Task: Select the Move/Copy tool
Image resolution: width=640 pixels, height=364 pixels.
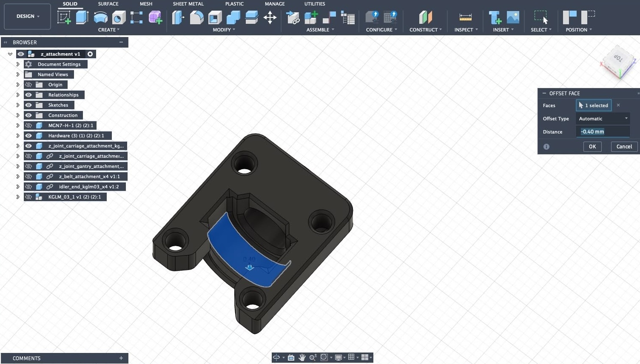Action: 270,17
